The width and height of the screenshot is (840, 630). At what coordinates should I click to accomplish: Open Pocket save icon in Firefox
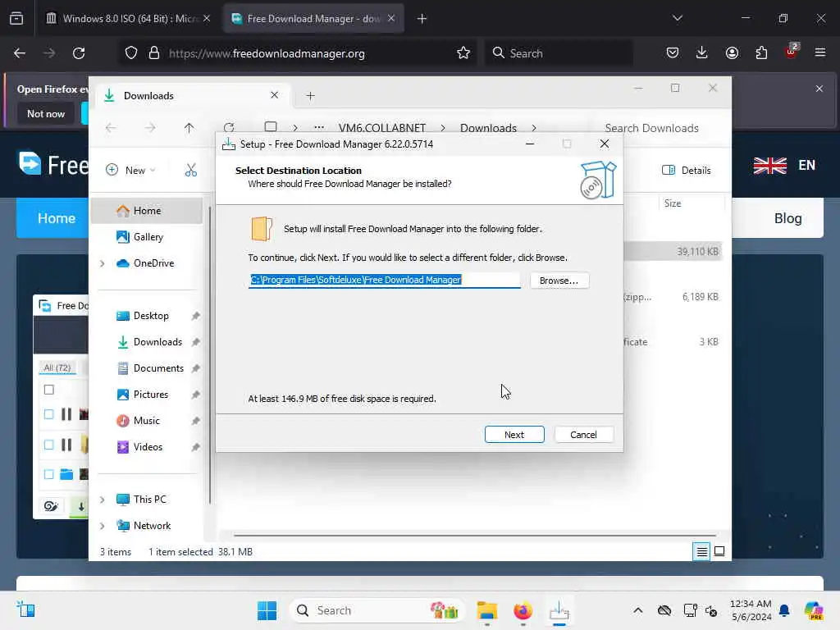(x=673, y=53)
